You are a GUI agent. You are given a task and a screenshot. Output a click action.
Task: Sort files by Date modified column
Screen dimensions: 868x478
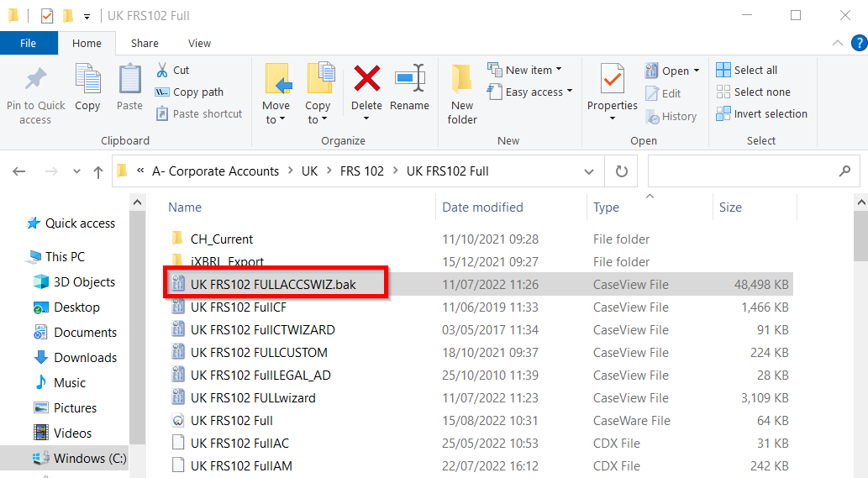pos(482,207)
